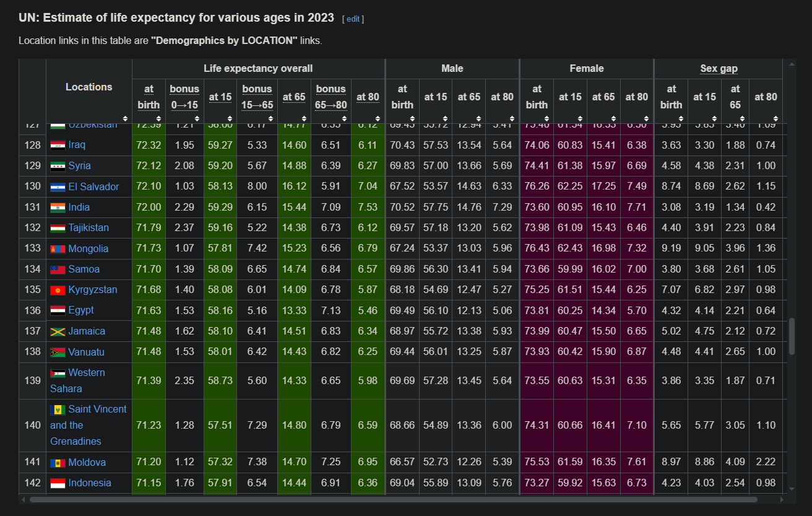Click the "Sex gap" column group header
The height and width of the screenshot is (516, 812).
point(719,69)
